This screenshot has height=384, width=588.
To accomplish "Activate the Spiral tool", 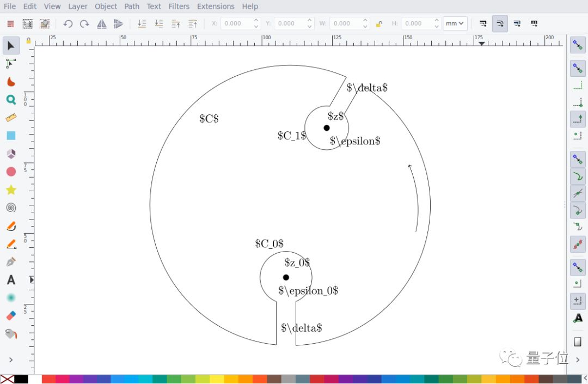I will tap(11, 208).
